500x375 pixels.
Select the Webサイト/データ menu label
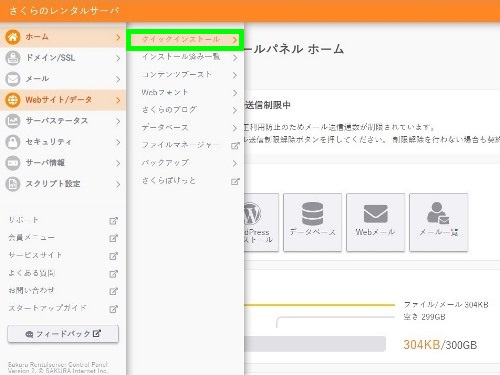[59, 100]
